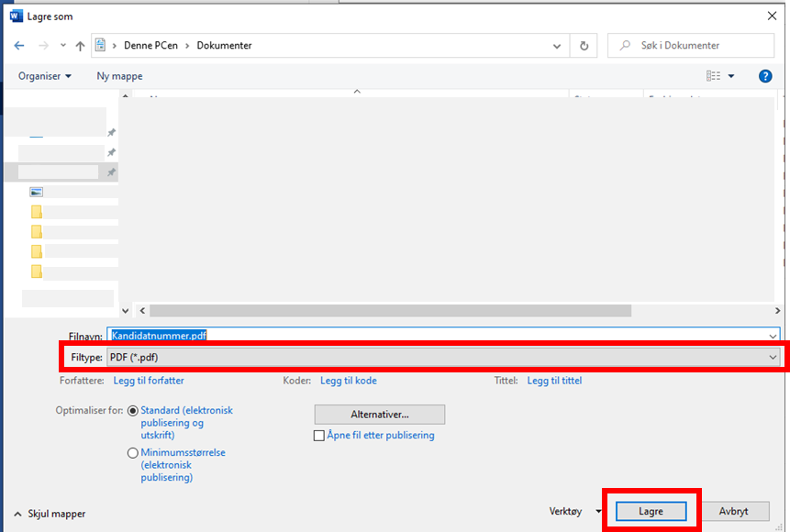Click the Up one folder arrow
Screen dimensions: 790x532
(x=81, y=45)
